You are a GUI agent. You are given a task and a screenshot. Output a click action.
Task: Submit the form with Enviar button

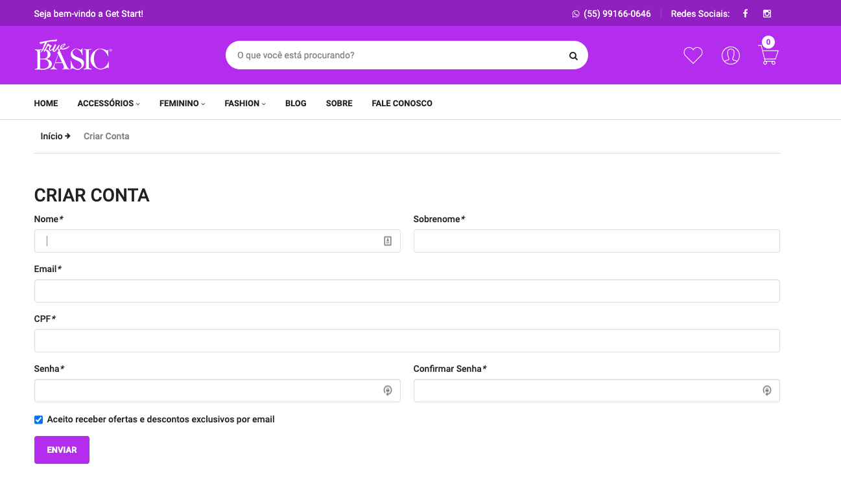point(62,450)
